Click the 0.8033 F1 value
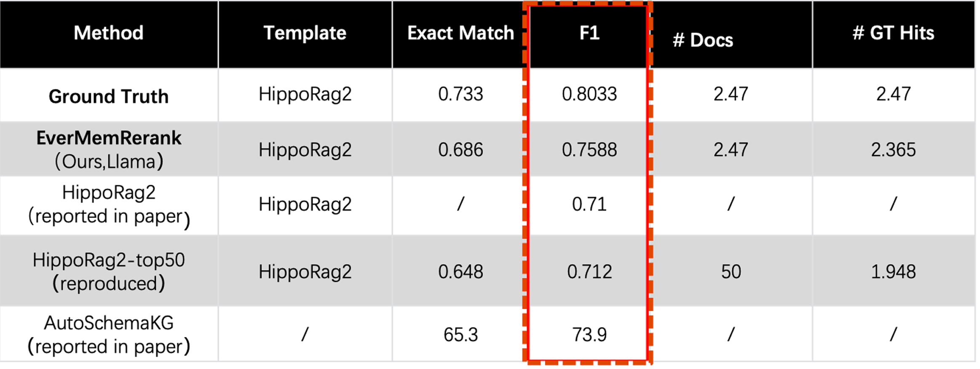 coord(589,94)
